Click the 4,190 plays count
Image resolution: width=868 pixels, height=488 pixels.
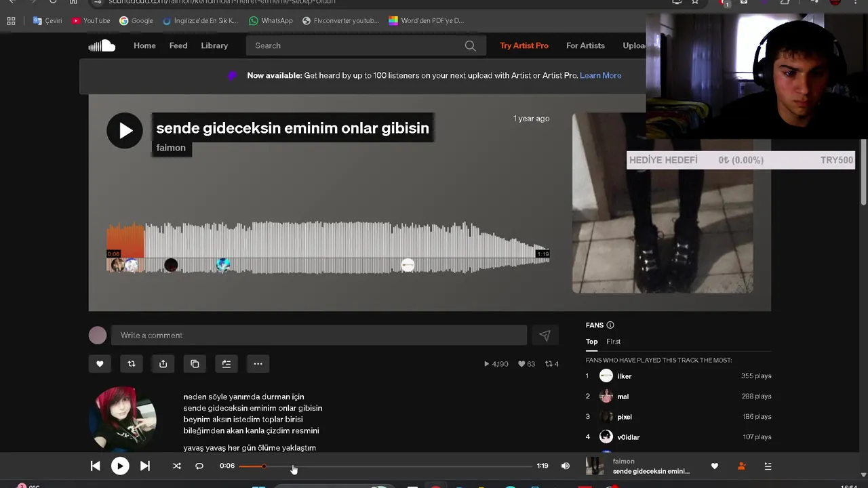pos(496,364)
